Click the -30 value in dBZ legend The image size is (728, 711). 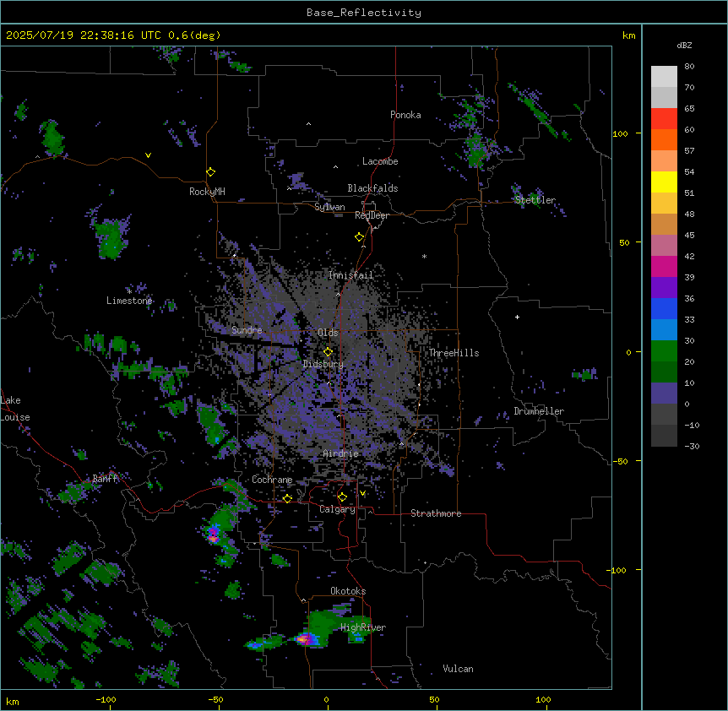point(692,446)
